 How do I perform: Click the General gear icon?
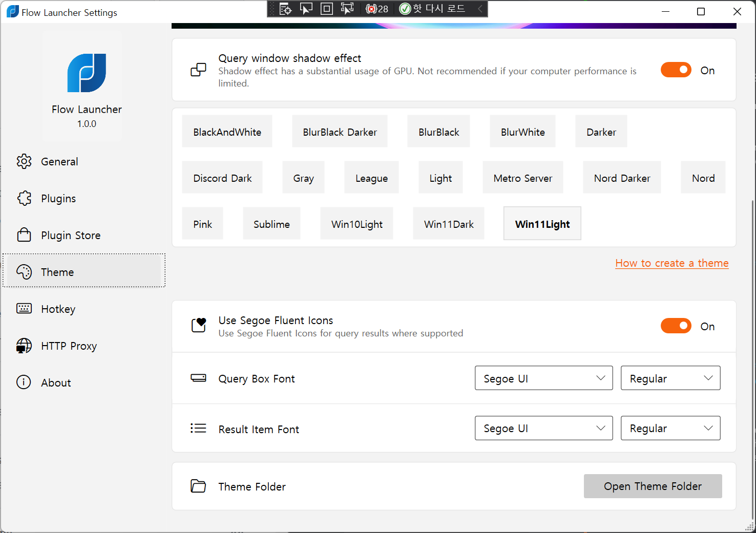pos(24,161)
